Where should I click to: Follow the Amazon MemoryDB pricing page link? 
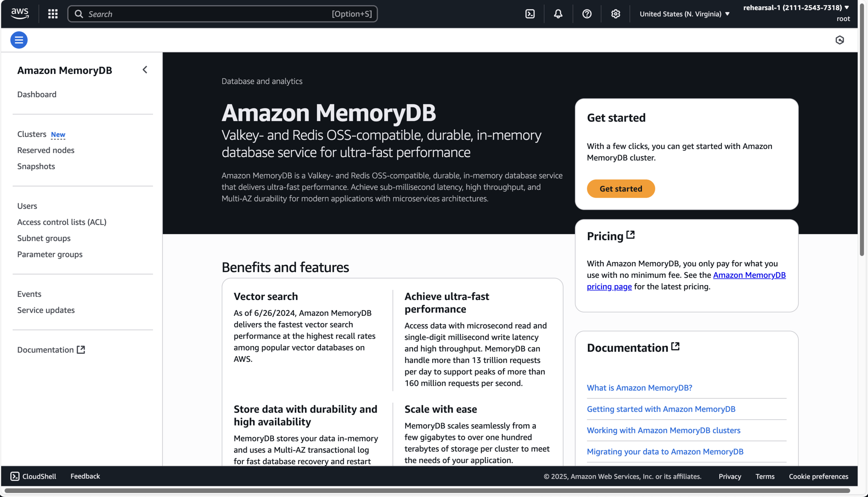pos(749,275)
